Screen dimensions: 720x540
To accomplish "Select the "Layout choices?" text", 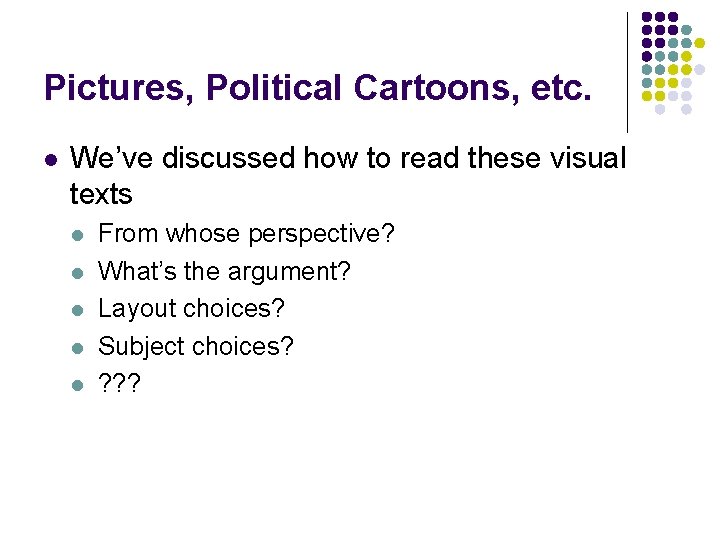I will [192, 309].
